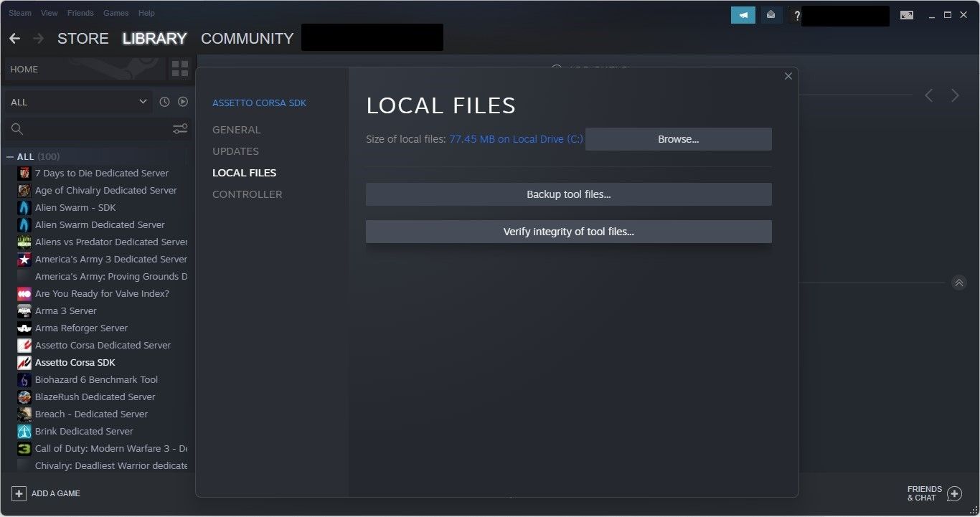The width and height of the screenshot is (980, 517).
Task: Click Backup tool files button
Action: [569, 194]
